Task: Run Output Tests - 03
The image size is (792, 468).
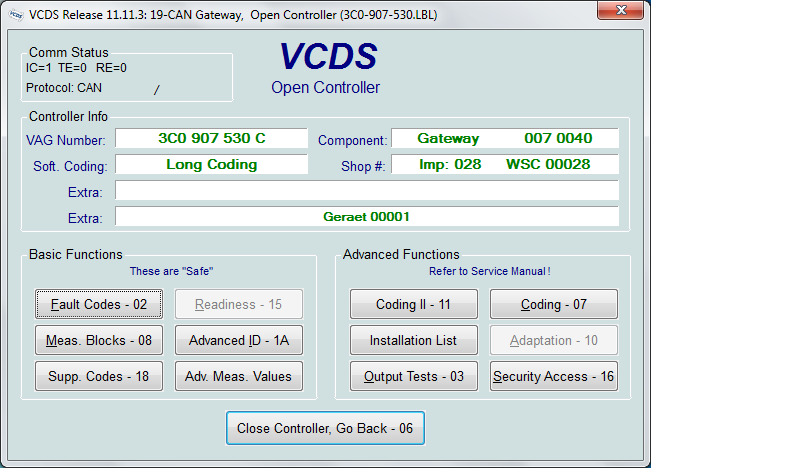Action: 413,377
